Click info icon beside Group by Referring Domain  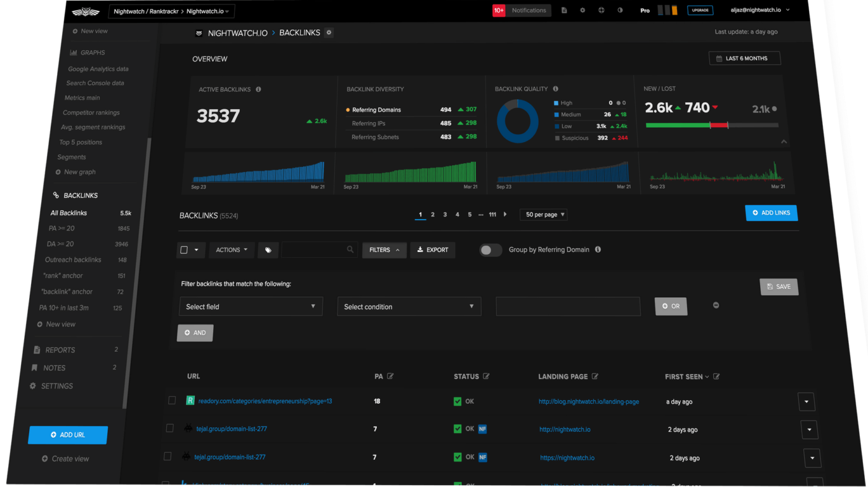[598, 249]
